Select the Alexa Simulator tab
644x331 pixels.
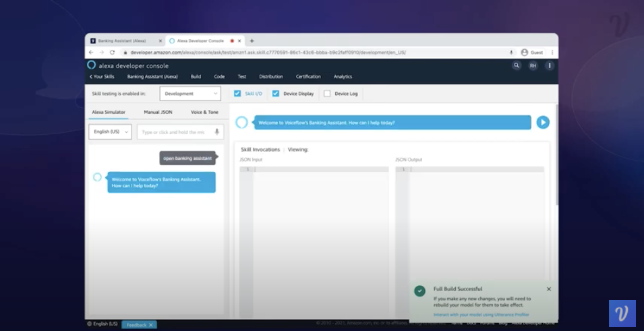coord(109,112)
